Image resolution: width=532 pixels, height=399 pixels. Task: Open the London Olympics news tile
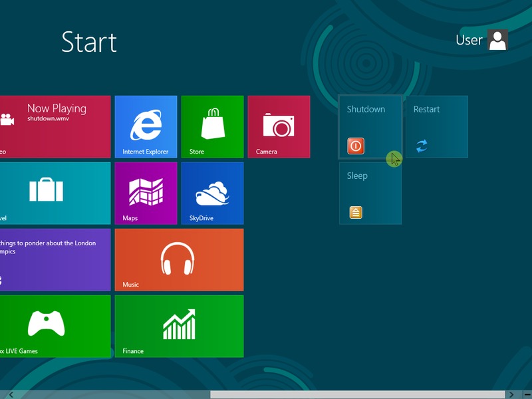coord(55,259)
